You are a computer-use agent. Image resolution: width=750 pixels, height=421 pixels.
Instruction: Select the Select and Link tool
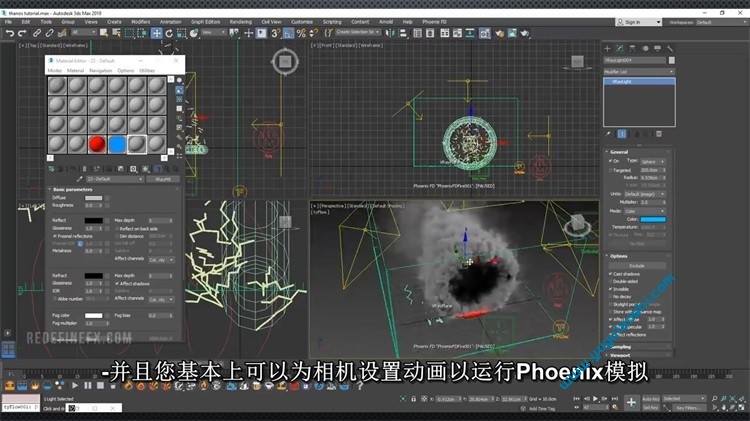[37, 33]
